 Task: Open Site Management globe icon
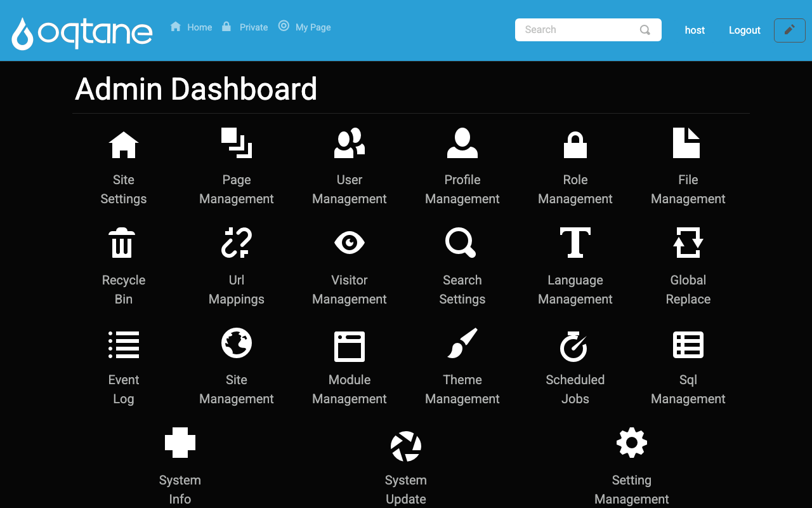click(237, 343)
